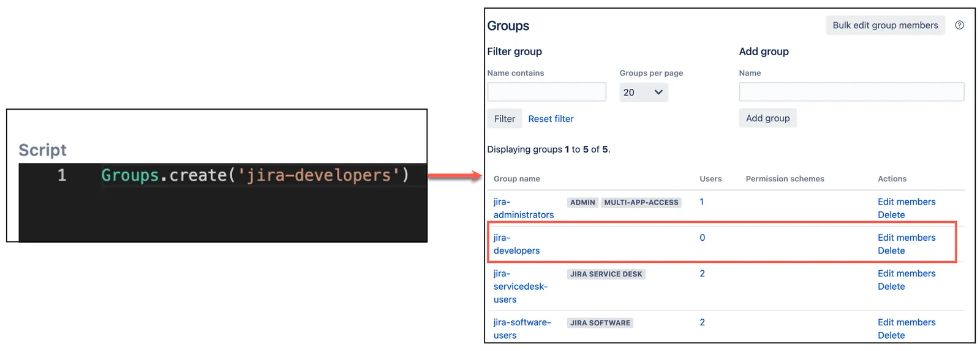
Task: Edit members of jira-developers
Action: (907, 238)
